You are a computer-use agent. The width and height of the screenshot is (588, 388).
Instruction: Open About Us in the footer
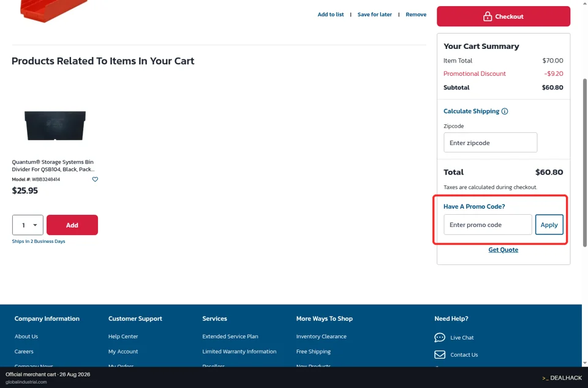tap(26, 337)
